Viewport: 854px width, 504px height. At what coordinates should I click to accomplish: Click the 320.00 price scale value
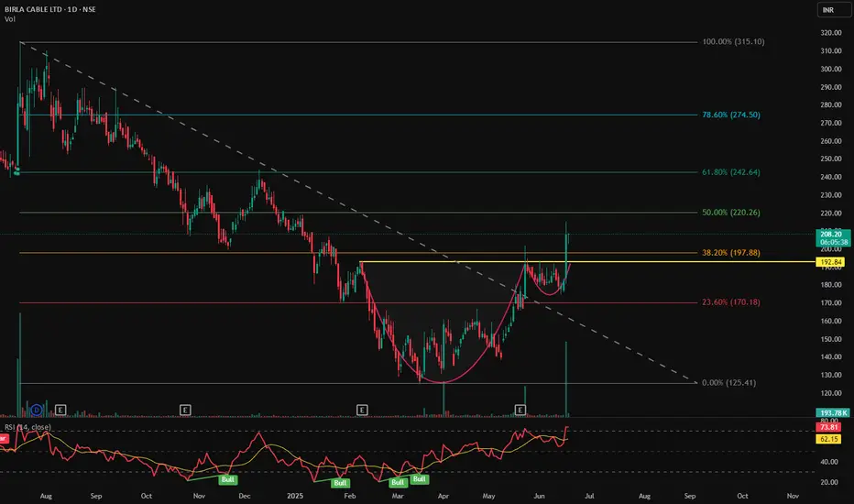click(831, 33)
